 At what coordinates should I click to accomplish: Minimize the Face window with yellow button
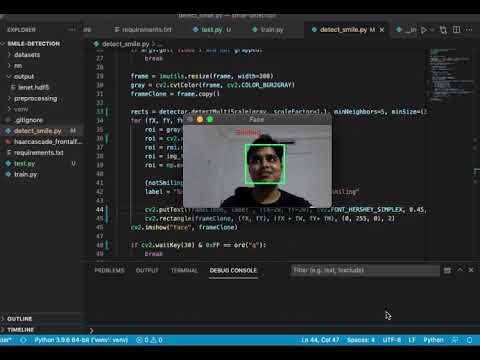pos(200,119)
